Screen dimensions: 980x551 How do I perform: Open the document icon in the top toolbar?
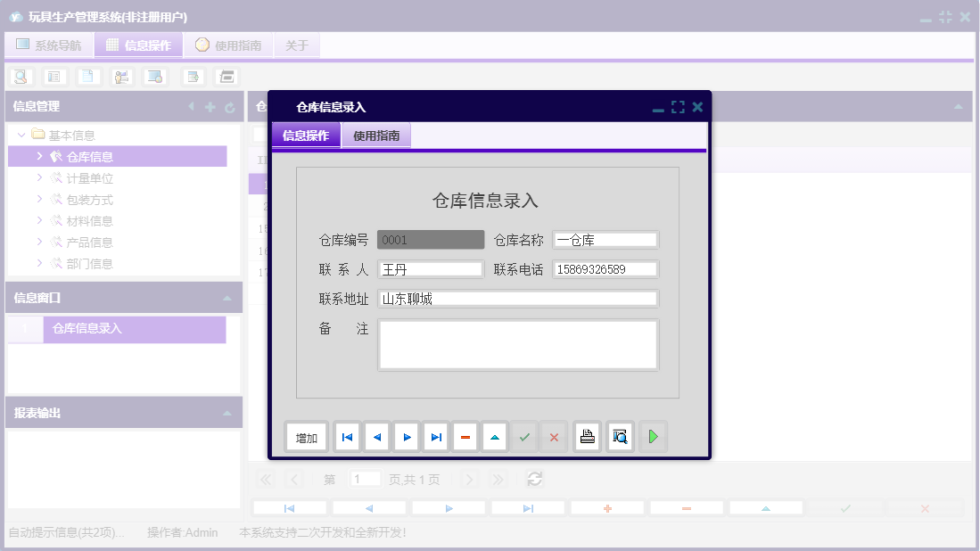coord(87,77)
